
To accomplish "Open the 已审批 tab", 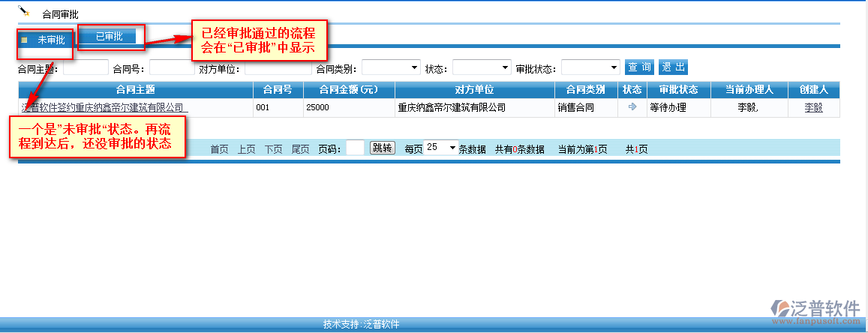I will [x=109, y=36].
